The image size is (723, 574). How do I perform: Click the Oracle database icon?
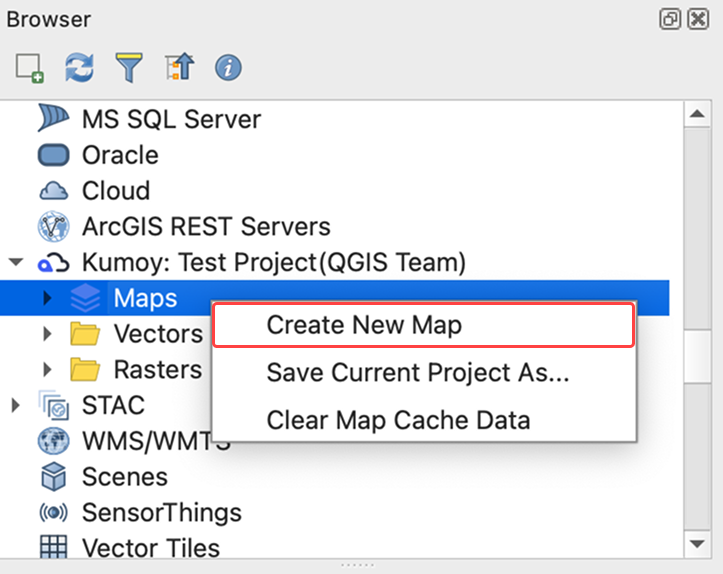[x=53, y=155]
